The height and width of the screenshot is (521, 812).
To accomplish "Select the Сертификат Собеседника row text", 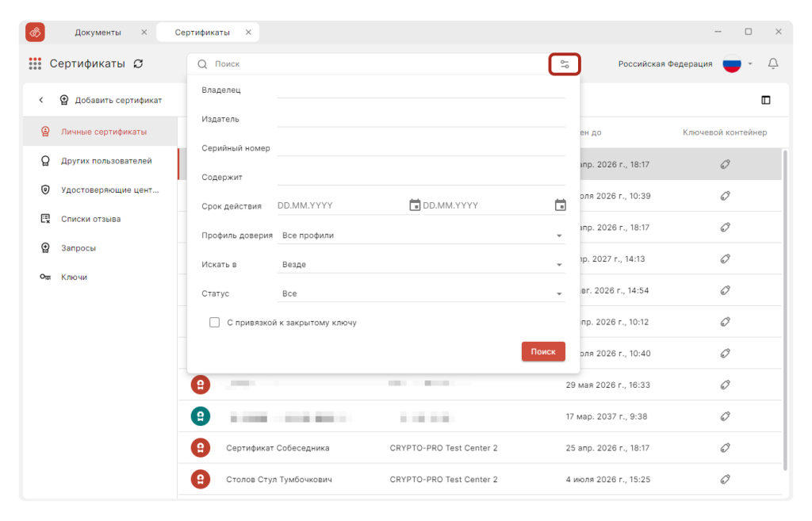I will [x=278, y=448].
